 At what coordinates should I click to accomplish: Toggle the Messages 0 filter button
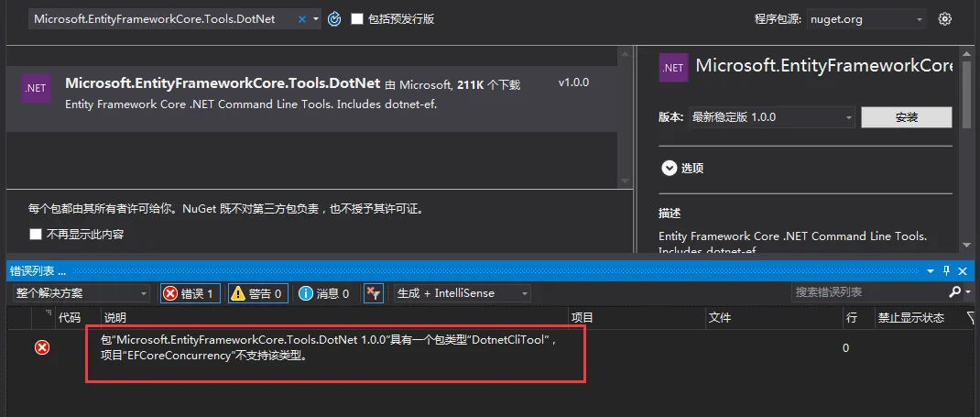point(323,293)
